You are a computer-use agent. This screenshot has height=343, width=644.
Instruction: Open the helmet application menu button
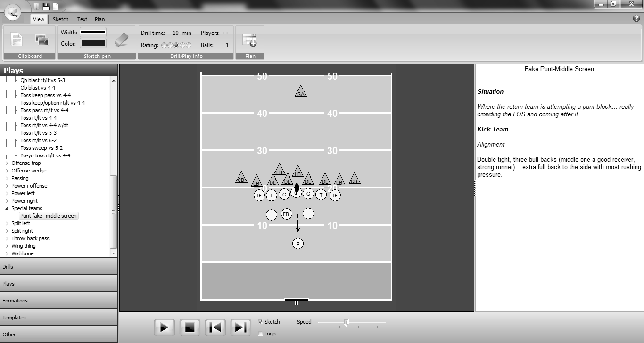pos(13,13)
